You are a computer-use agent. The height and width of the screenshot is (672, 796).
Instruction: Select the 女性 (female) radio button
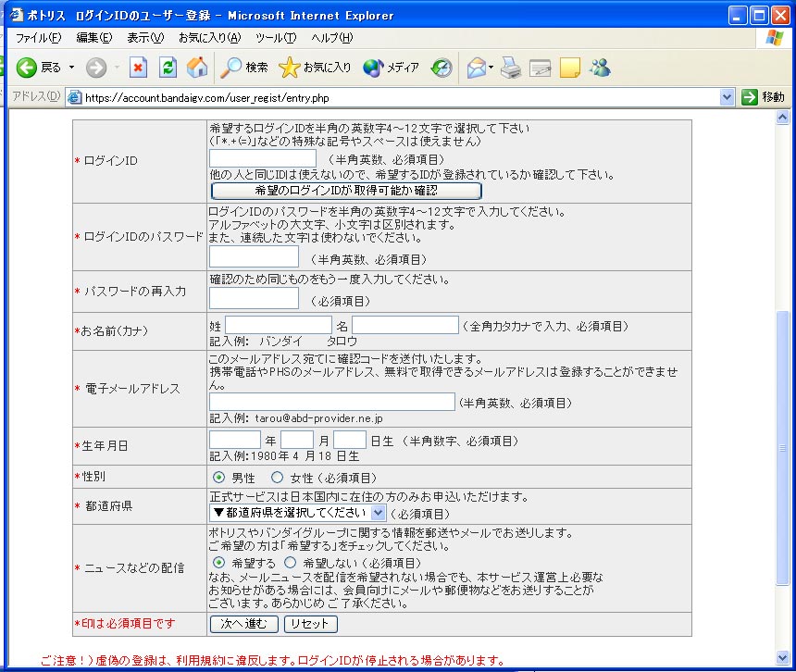[x=277, y=477]
